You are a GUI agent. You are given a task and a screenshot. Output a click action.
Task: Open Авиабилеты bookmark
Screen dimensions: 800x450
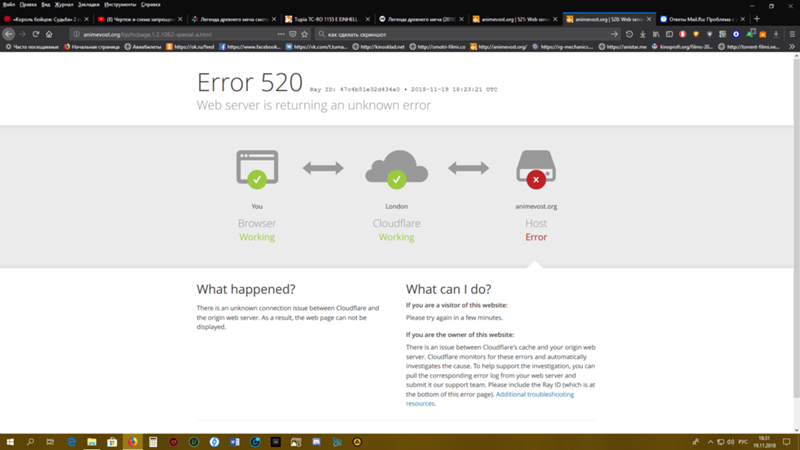[143, 46]
